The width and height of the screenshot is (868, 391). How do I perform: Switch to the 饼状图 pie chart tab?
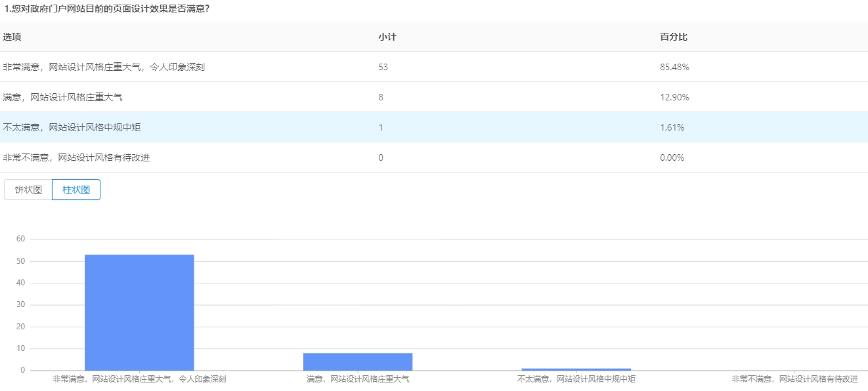[28, 190]
